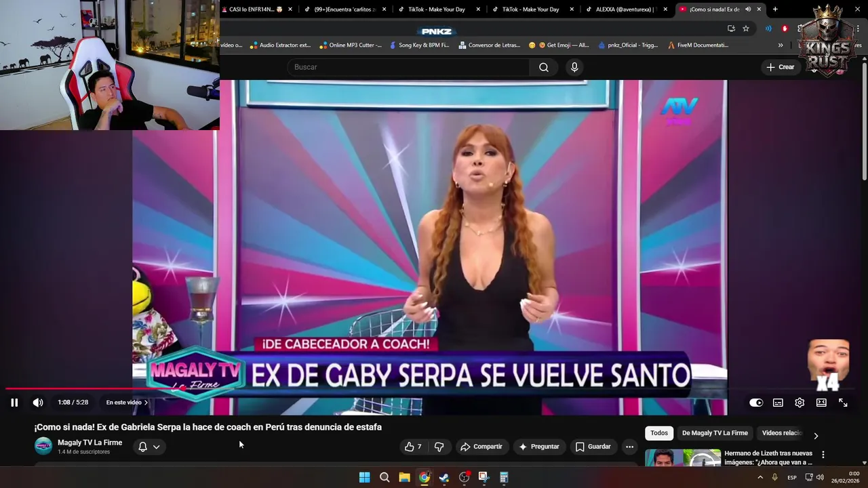Image resolution: width=868 pixels, height=488 pixels.
Task: Open 'Conversor de Letras' bookmark
Action: click(489, 45)
